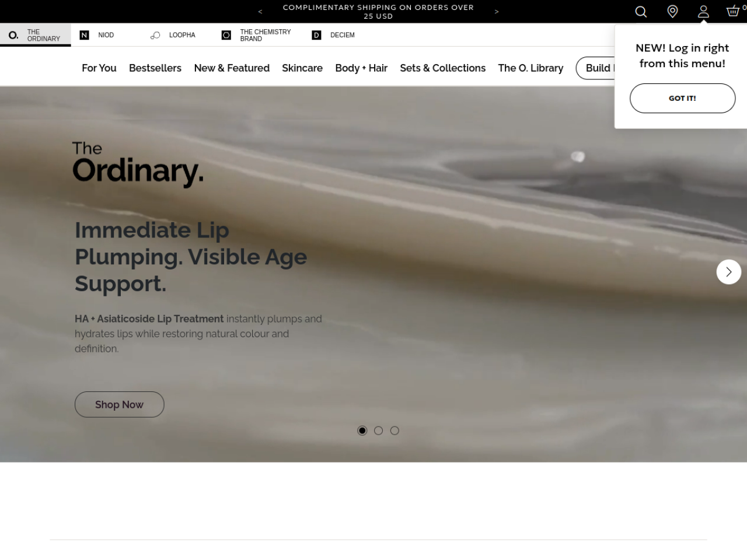Open the account profile icon
The height and width of the screenshot is (560, 747).
pos(703,12)
